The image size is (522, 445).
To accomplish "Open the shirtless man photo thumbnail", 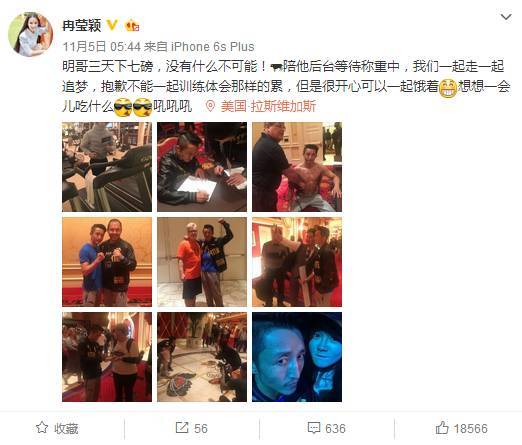I will tap(297, 167).
